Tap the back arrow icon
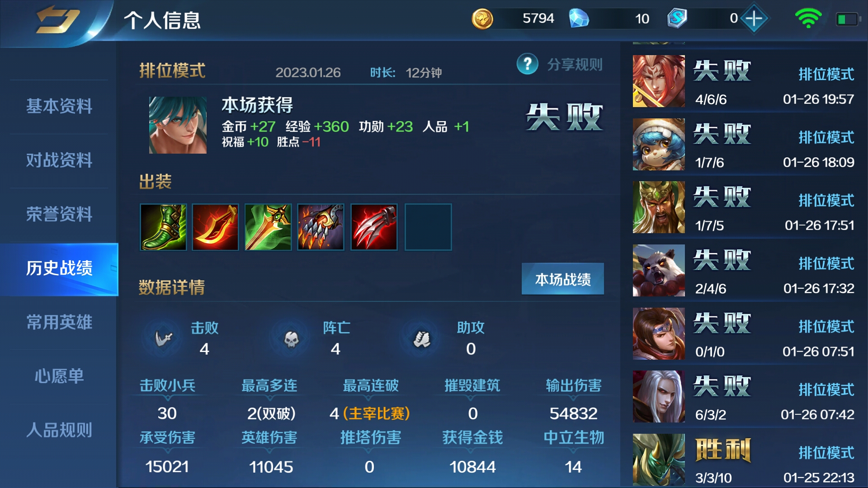This screenshot has width=868, height=488. coord(57,20)
